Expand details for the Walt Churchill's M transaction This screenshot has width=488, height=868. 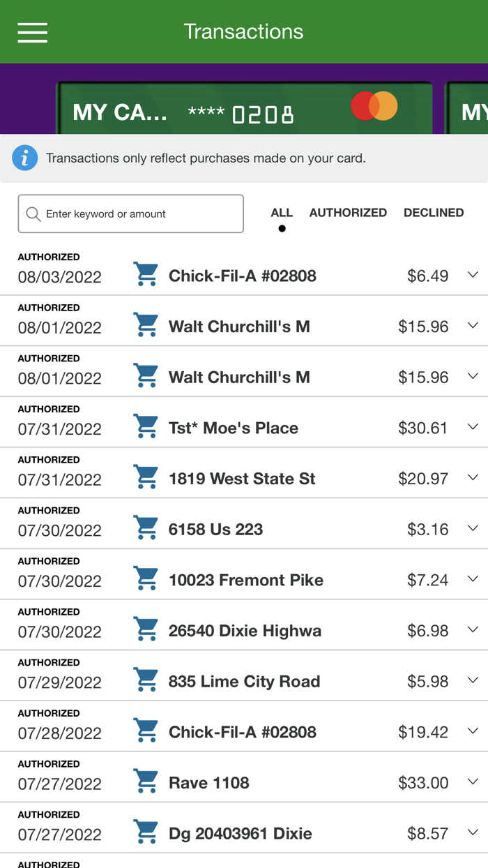[472, 324]
